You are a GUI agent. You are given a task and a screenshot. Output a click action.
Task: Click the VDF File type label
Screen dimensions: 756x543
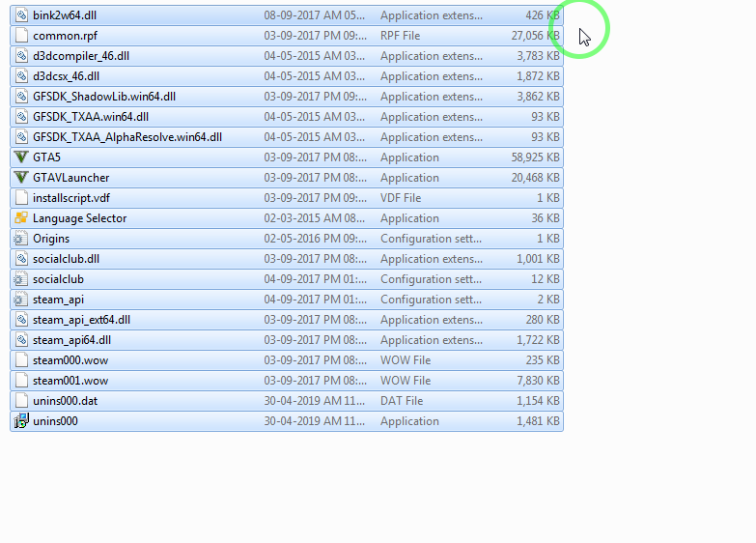point(401,198)
